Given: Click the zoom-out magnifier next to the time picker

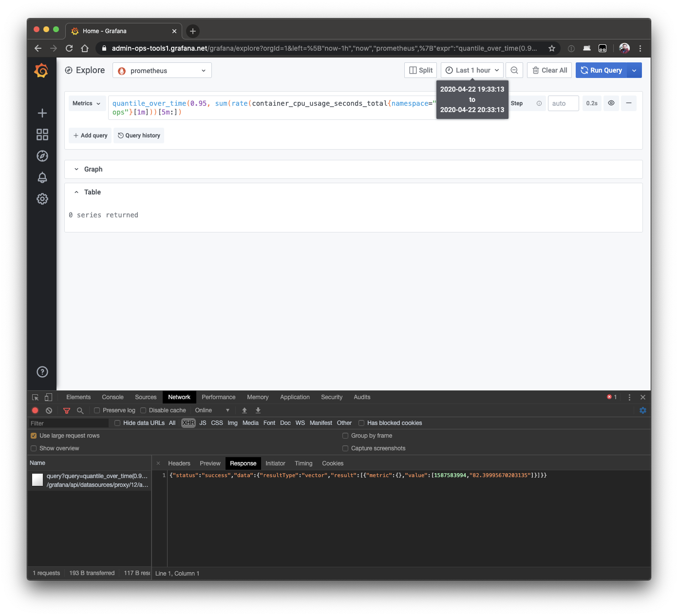Looking at the screenshot, I should coord(514,70).
